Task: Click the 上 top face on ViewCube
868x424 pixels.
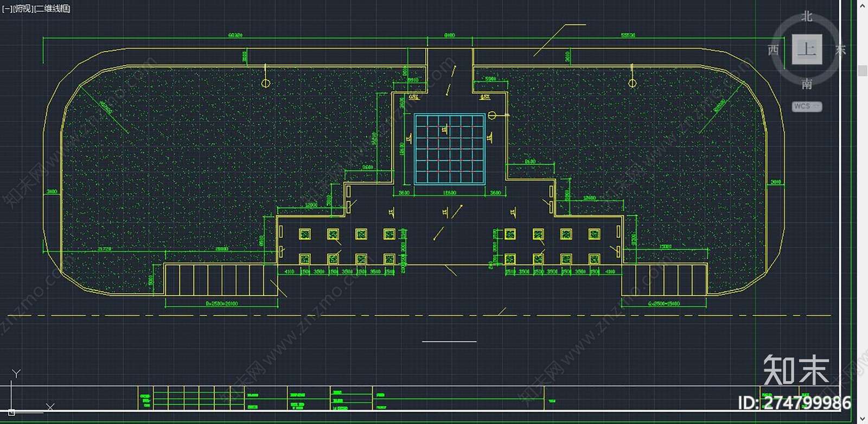Action: tap(807, 49)
